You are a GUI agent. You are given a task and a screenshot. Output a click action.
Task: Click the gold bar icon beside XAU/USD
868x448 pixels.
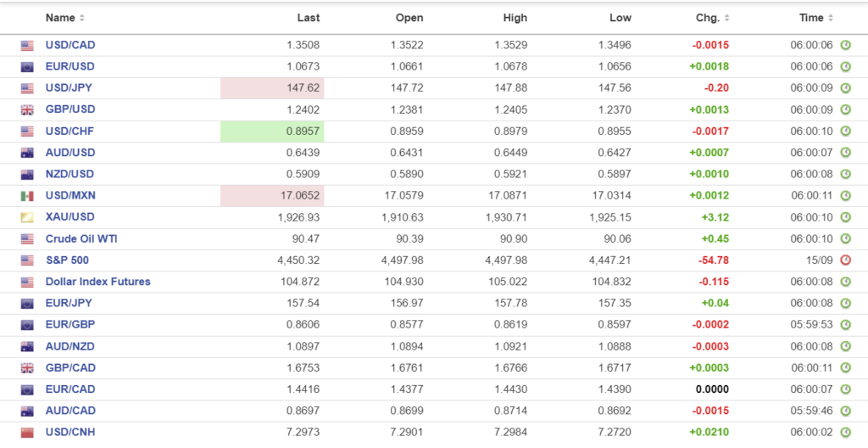(x=27, y=217)
